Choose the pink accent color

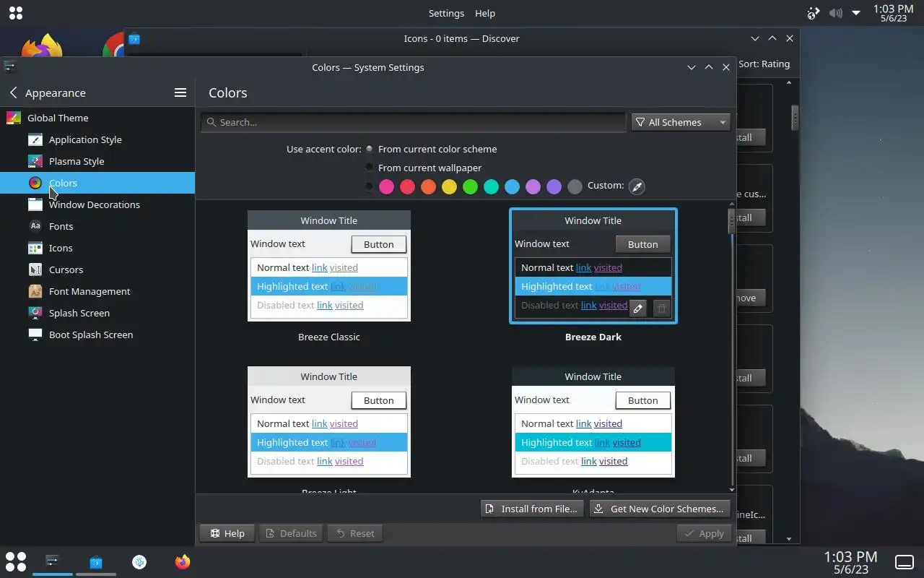[x=386, y=187]
